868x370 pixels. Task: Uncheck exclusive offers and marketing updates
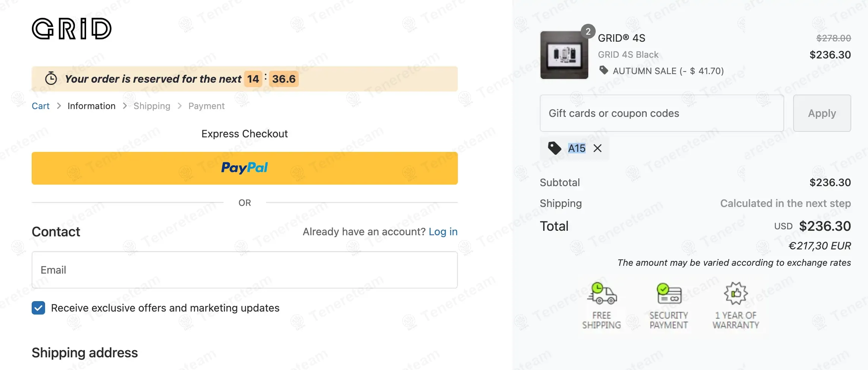(38, 308)
